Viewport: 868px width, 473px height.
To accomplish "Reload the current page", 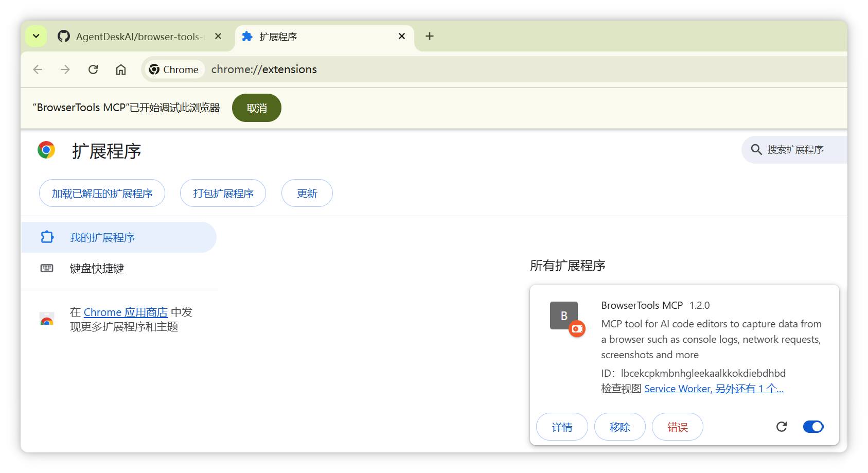I will pyautogui.click(x=93, y=69).
